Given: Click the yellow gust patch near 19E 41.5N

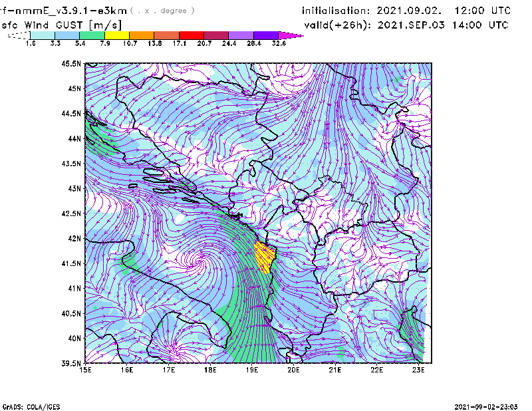Looking at the screenshot, I should point(264,257).
